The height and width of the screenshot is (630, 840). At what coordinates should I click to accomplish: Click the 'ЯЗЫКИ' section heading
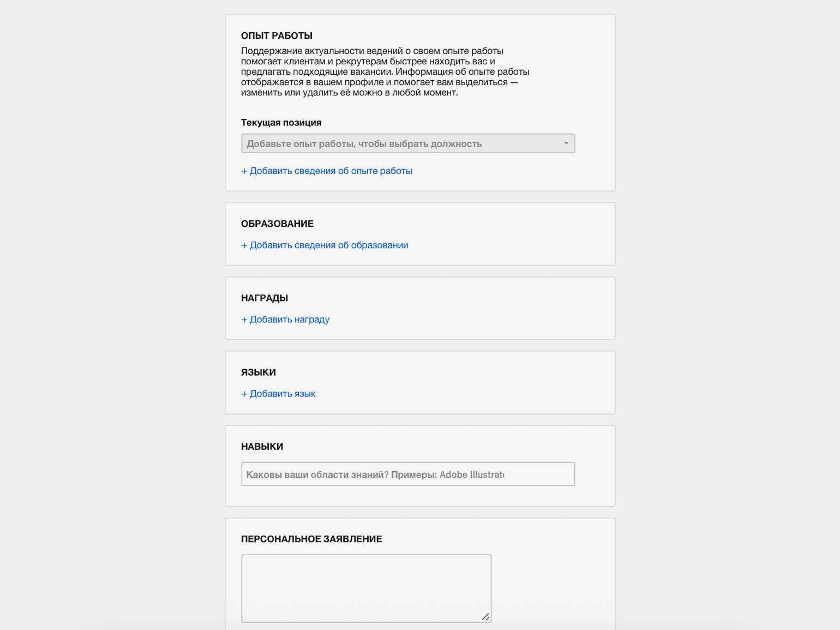pyautogui.click(x=259, y=372)
